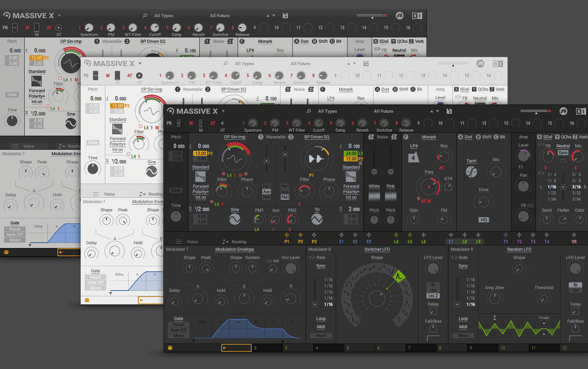The width and height of the screenshot is (588, 369).
Task: Open the Native Instruments NI logo menu
Action: click(581, 111)
